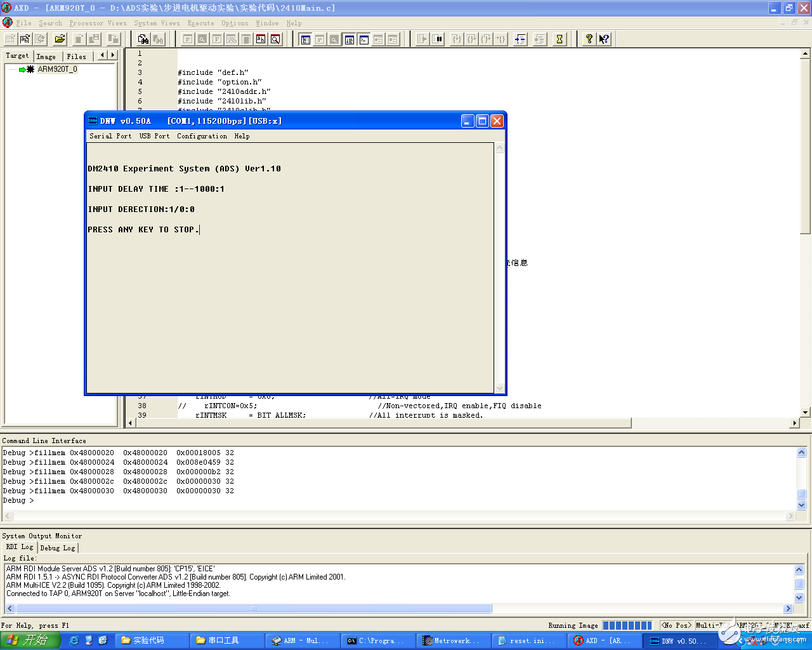Image resolution: width=812 pixels, height=650 pixels.
Task: Click tab scroll left arrow in Target pane
Action: [x=103, y=55]
